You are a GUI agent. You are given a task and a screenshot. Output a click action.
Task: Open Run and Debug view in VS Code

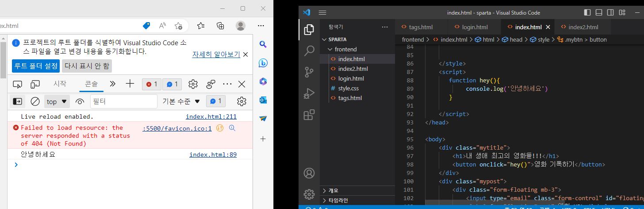(309, 93)
